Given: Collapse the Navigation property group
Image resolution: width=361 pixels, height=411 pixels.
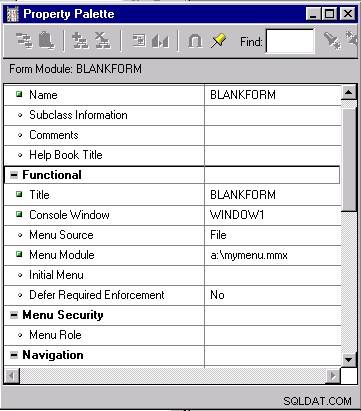Looking at the screenshot, I should (x=14, y=355).
